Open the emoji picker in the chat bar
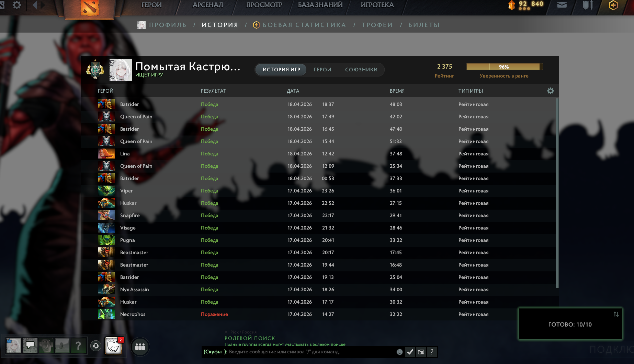The height and width of the screenshot is (364, 634). 400,352
